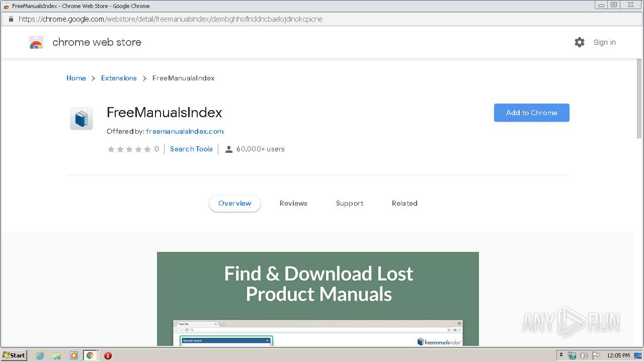Switch to the Related tab
Screen dimensions: 644x362
[x=405, y=203]
